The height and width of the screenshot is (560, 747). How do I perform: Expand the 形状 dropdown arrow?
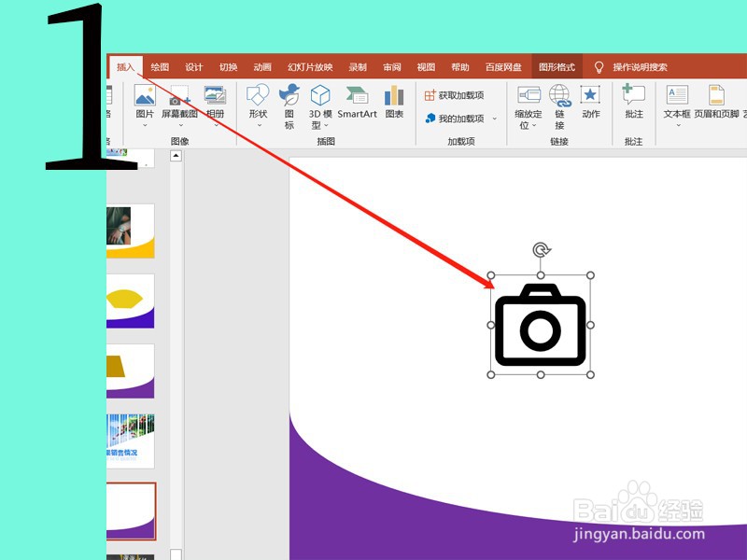tap(260, 125)
